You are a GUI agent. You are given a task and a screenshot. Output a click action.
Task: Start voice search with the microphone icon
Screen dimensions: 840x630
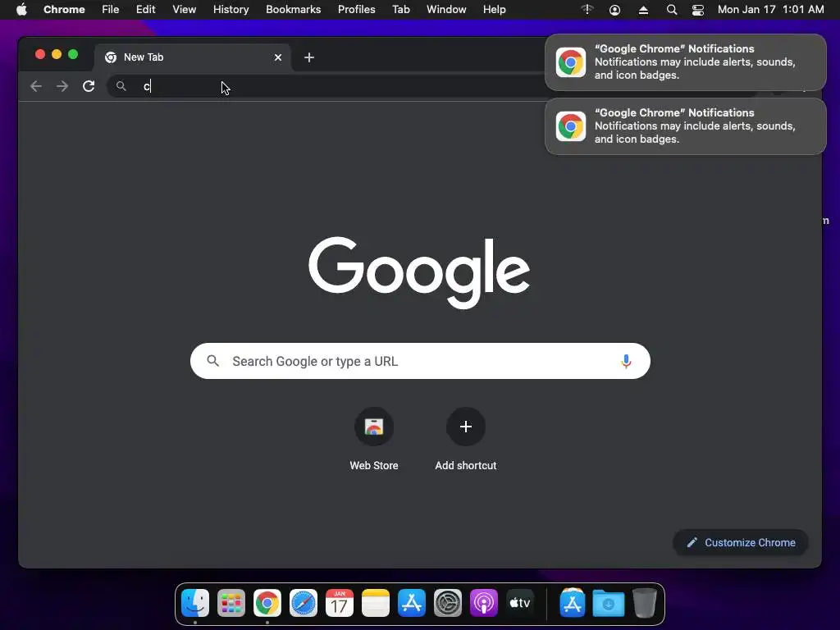pos(626,362)
